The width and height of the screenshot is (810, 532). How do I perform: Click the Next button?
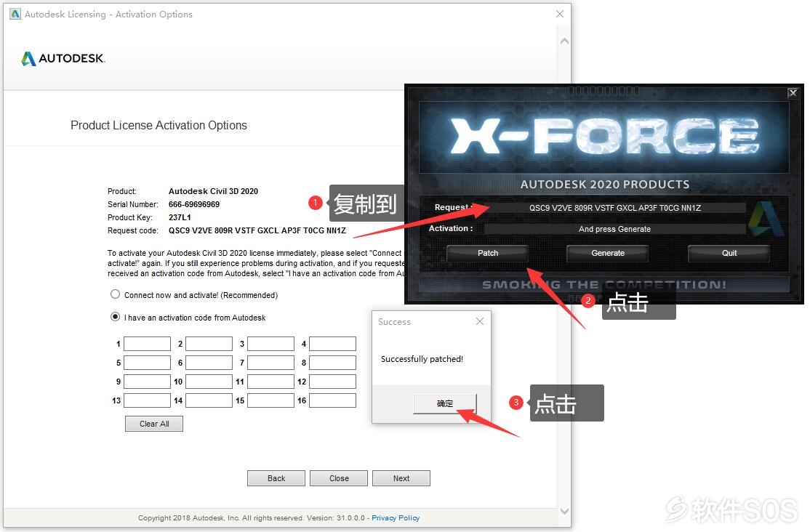pos(401,478)
